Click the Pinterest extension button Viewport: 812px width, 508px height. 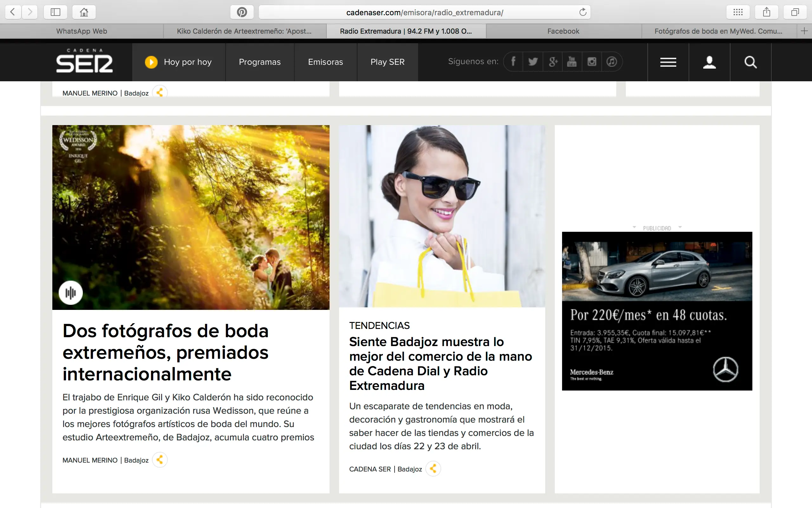[x=242, y=12]
